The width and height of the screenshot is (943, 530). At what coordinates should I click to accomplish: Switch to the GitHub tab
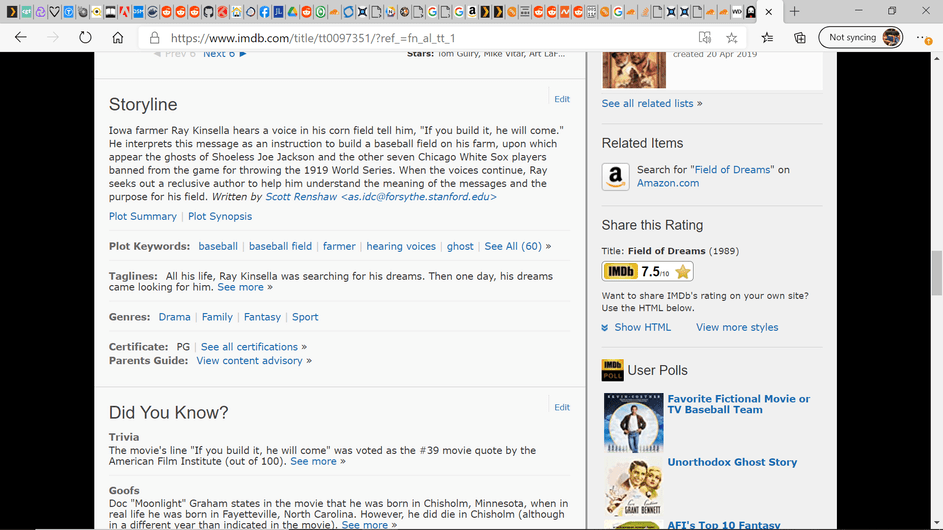tap(208, 11)
